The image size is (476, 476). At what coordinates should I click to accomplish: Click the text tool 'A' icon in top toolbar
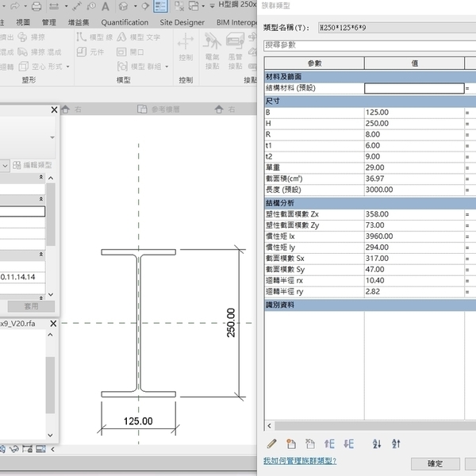click(106, 6)
